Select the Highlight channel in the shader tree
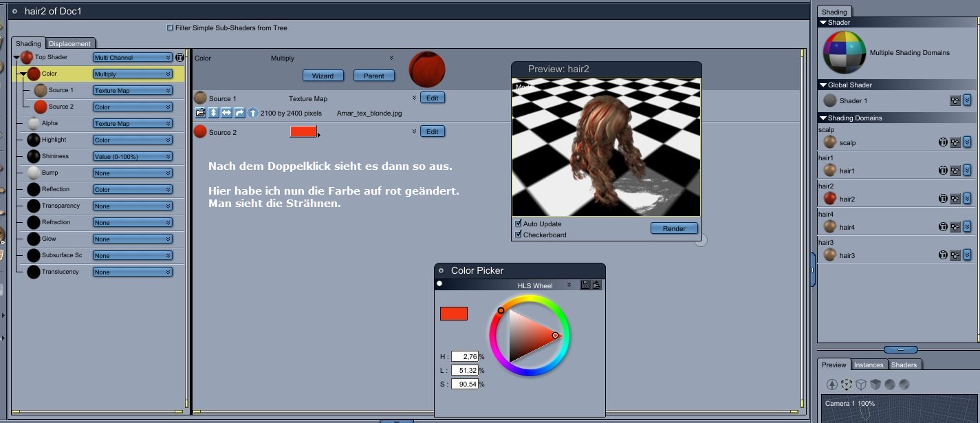This screenshot has height=423, width=980. (x=54, y=140)
